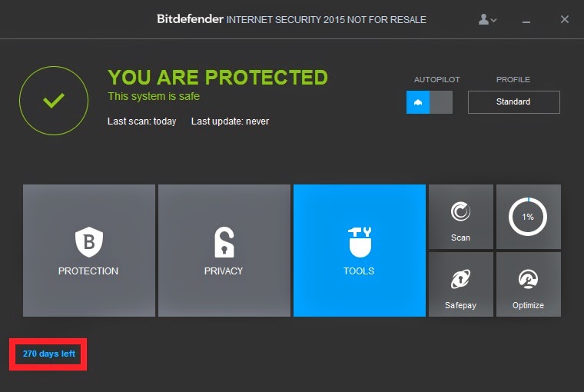Click the Last update: never text
The height and width of the screenshot is (392, 584).
(x=230, y=121)
